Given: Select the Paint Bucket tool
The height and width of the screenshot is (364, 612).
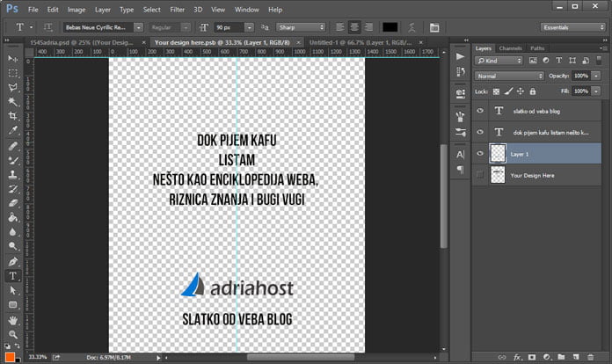Looking at the screenshot, I should pos(12,218).
